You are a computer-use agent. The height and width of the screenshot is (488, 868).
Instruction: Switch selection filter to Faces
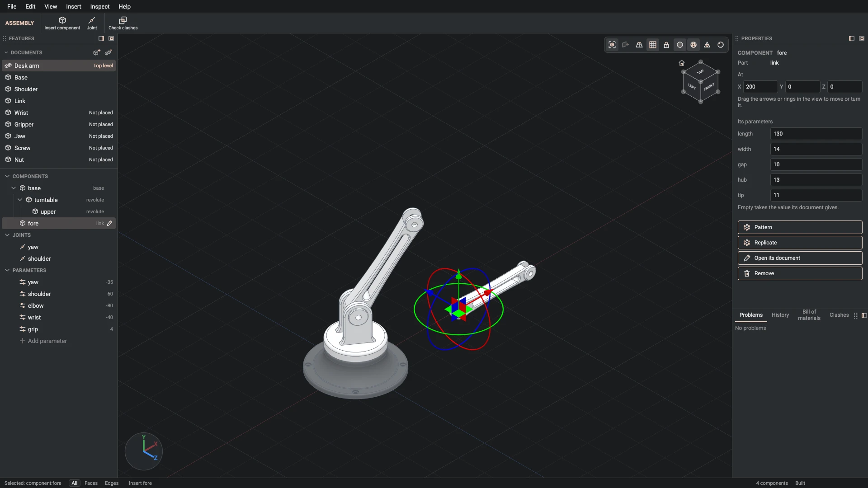(91, 483)
